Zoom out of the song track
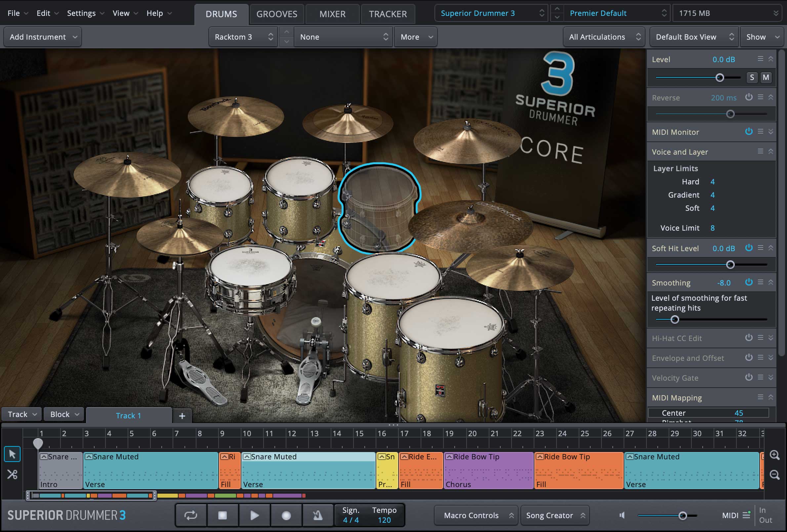This screenshot has width=787, height=532. pyautogui.click(x=774, y=474)
